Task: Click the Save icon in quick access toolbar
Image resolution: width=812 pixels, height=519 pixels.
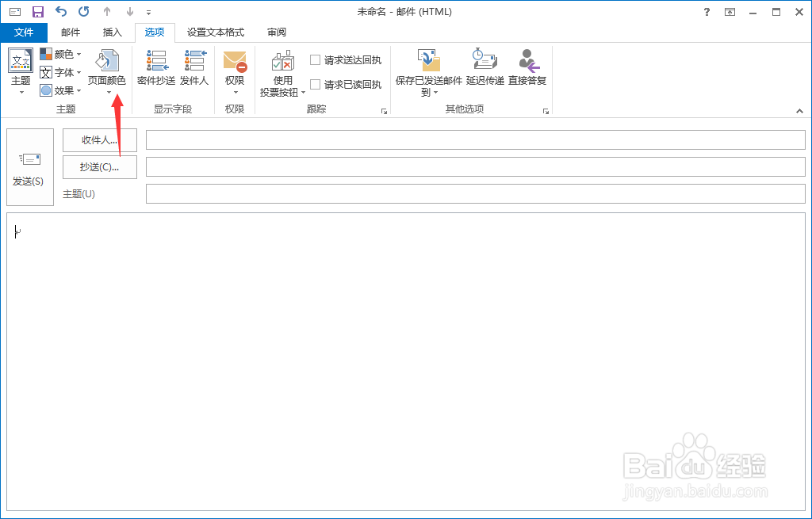Action: point(36,11)
